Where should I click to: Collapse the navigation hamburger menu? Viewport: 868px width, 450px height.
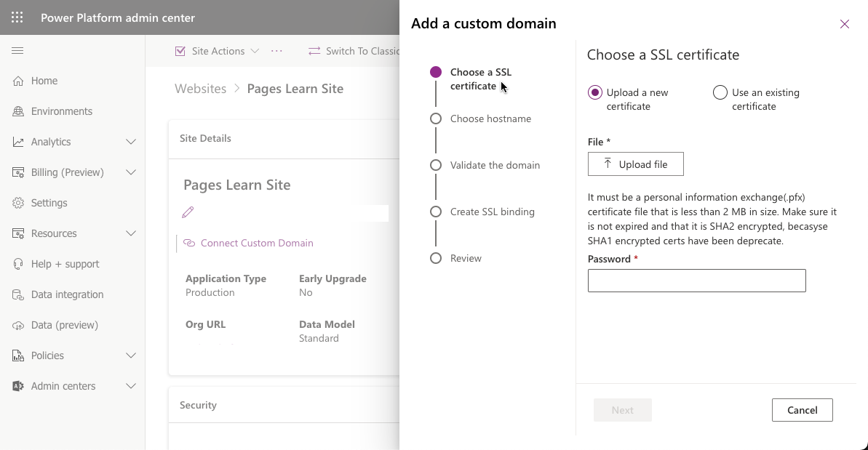click(x=17, y=51)
